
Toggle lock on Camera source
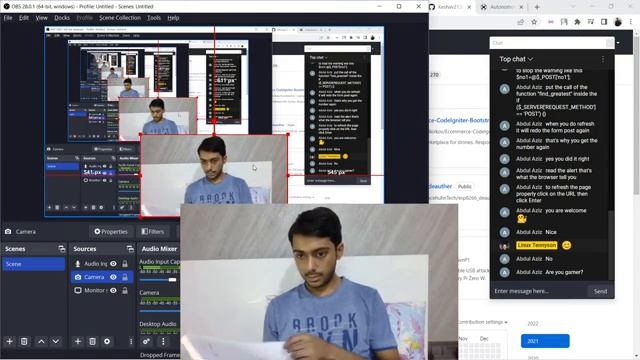[125, 277]
